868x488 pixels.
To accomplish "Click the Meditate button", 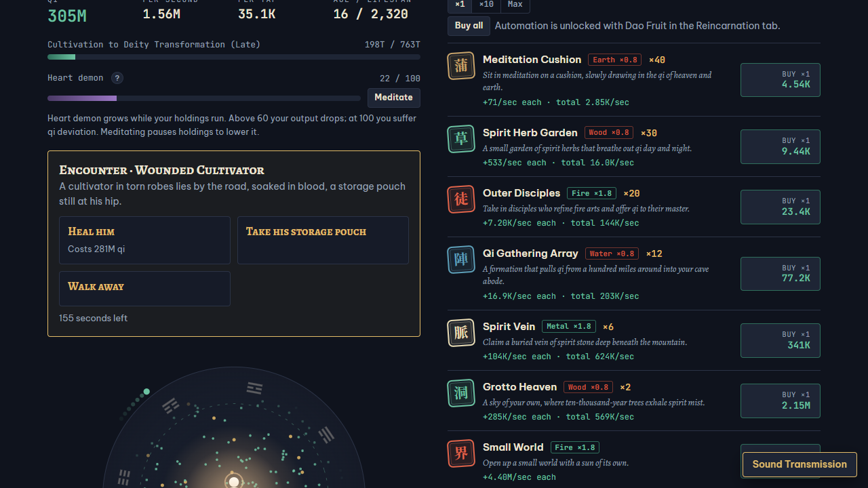I will click(x=394, y=98).
